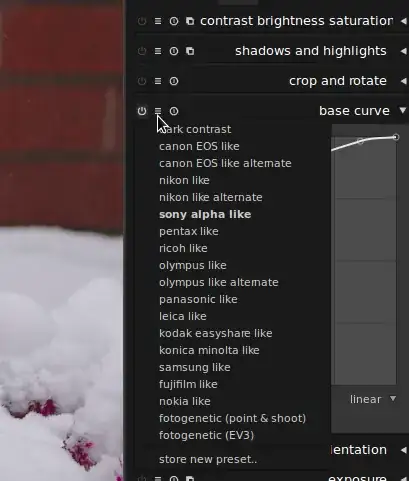Open presets menu for contrast brightness saturation
Image resolution: width=409 pixels, height=481 pixels.
click(158, 21)
